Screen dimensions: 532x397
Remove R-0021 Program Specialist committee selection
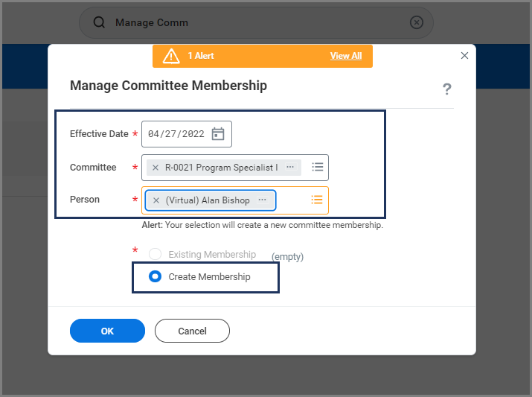(156, 168)
